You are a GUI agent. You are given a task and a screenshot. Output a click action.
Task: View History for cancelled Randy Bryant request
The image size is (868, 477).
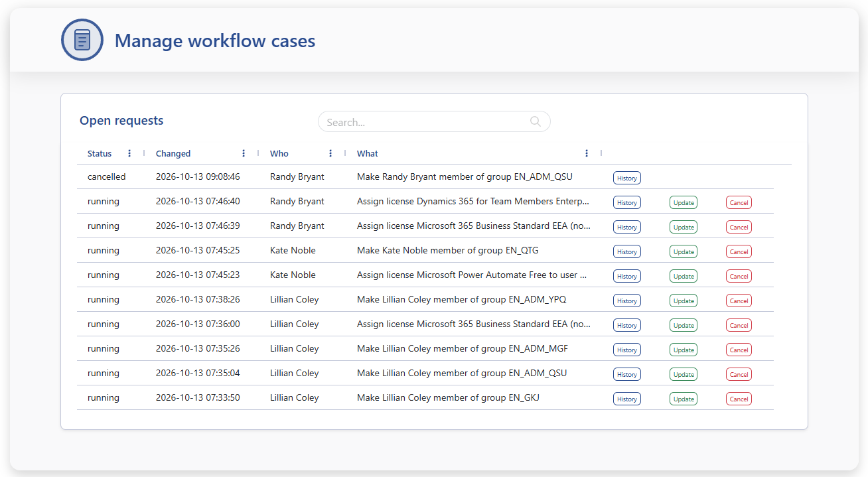pos(627,178)
